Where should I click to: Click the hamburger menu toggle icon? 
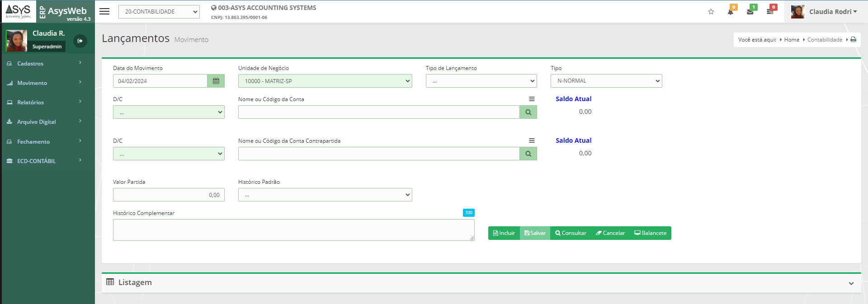pyautogui.click(x=104, y=12)
